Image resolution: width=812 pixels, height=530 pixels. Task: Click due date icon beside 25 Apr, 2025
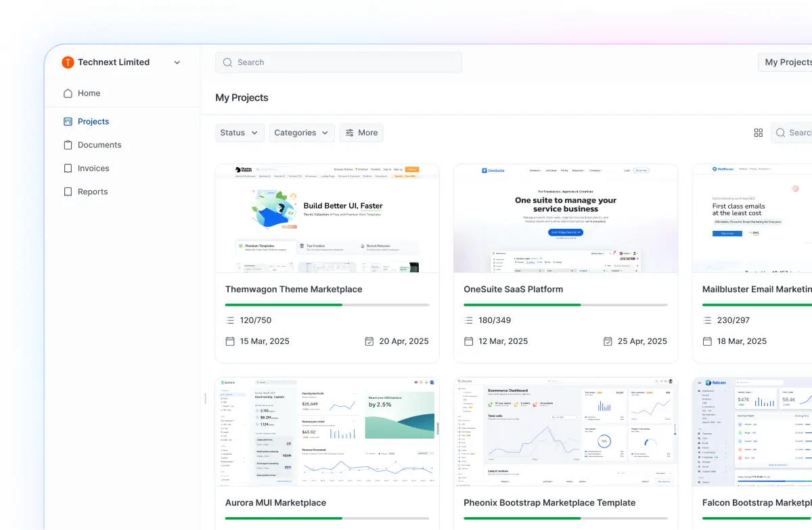coord(608,341)
